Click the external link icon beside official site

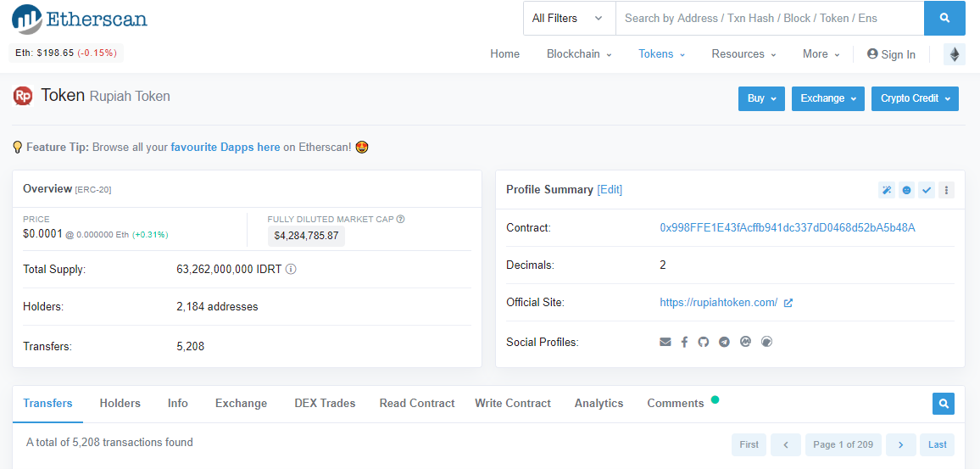(x=788, y=303)
